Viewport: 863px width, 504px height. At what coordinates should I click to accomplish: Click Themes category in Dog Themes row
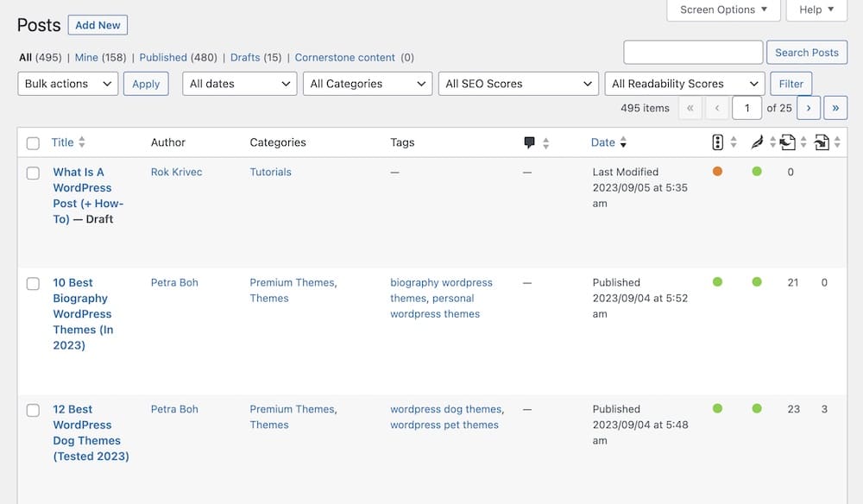click(269, 425)
